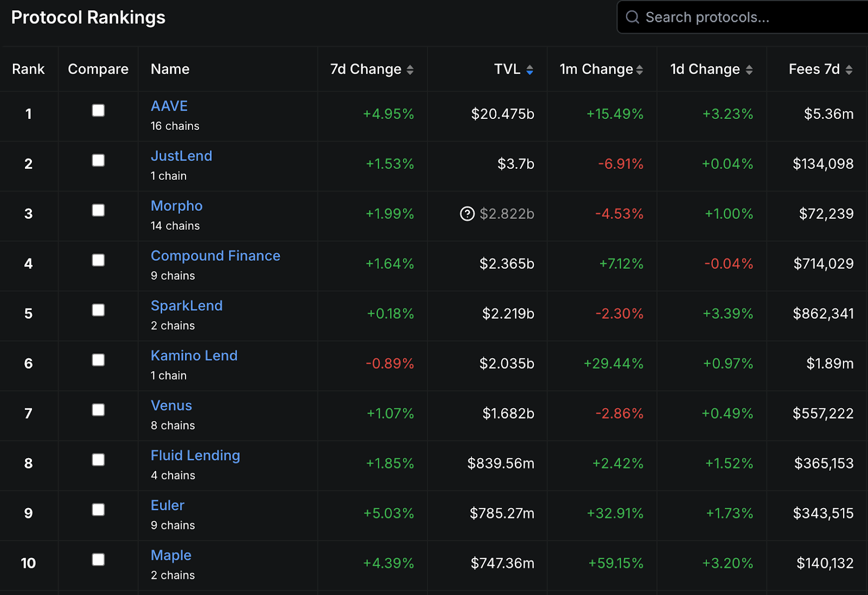
Task: Click AAVE's fees value $5.36m
Action: point(829,114)
